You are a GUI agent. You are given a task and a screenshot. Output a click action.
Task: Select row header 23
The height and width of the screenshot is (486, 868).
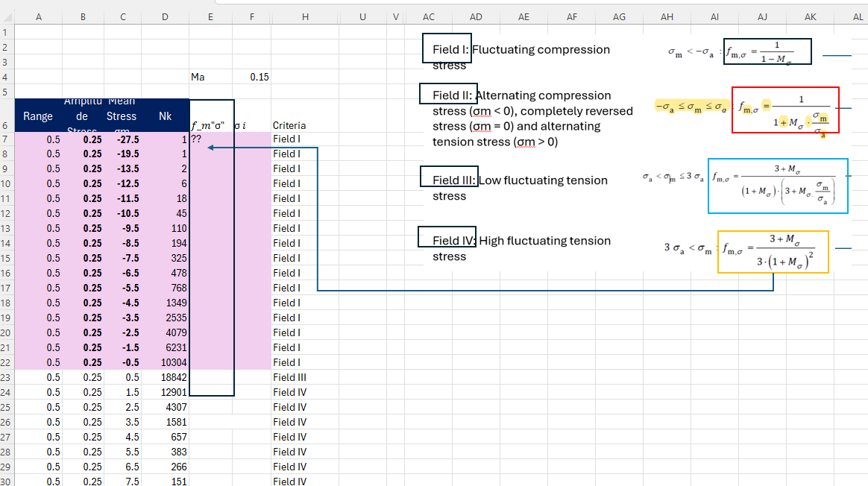[6, 377]
